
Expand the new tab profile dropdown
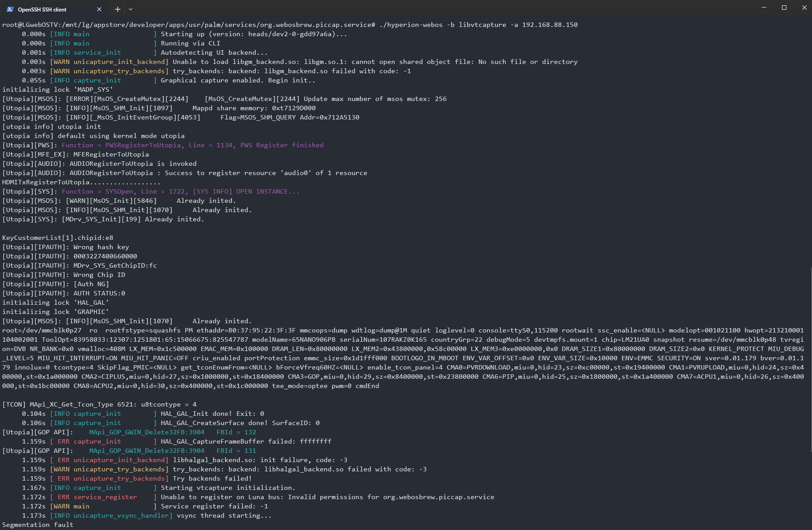[x=131, y=9]
